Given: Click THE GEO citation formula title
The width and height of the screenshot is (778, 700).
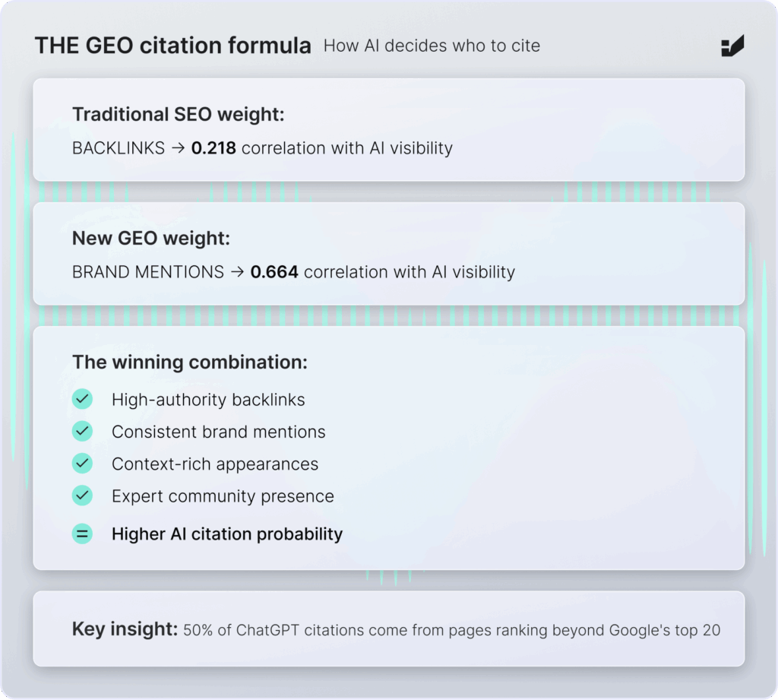Looking at the screenshot, I should (173, 46).
